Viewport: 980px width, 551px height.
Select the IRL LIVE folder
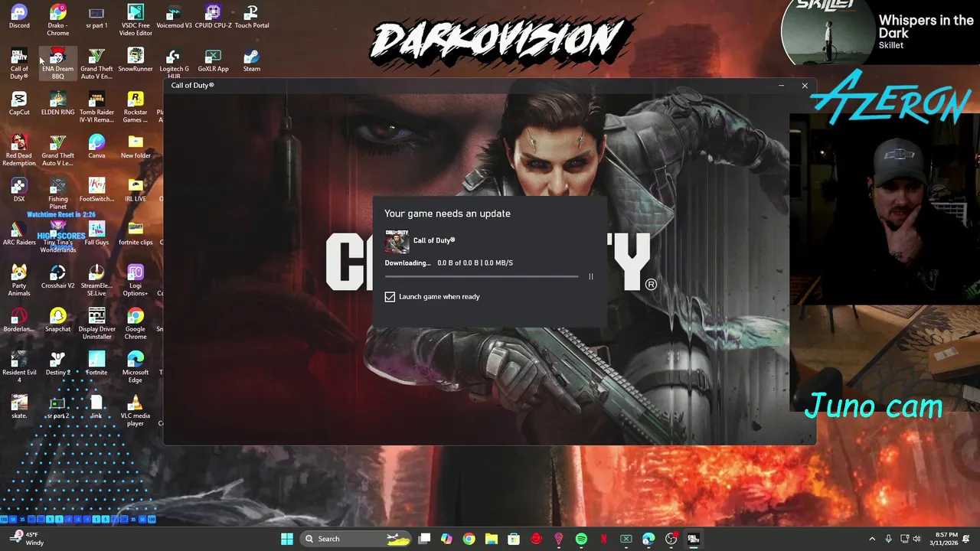(136, 191)
